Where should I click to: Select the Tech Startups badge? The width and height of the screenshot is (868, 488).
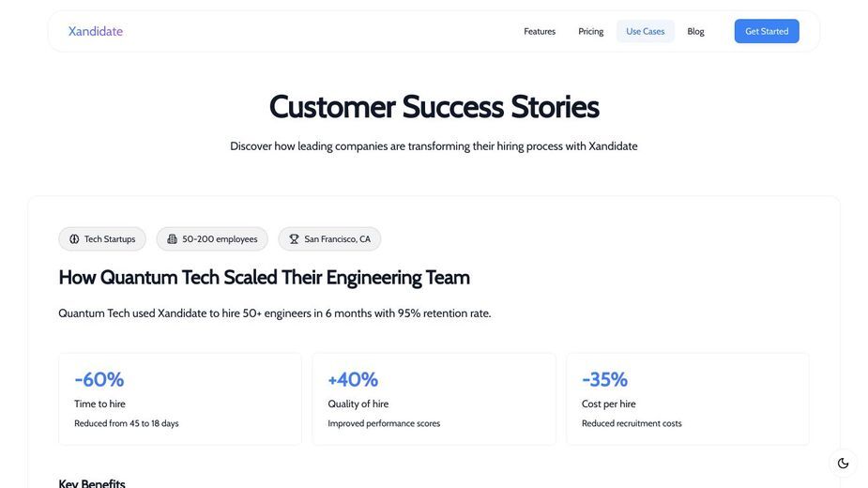102,238
